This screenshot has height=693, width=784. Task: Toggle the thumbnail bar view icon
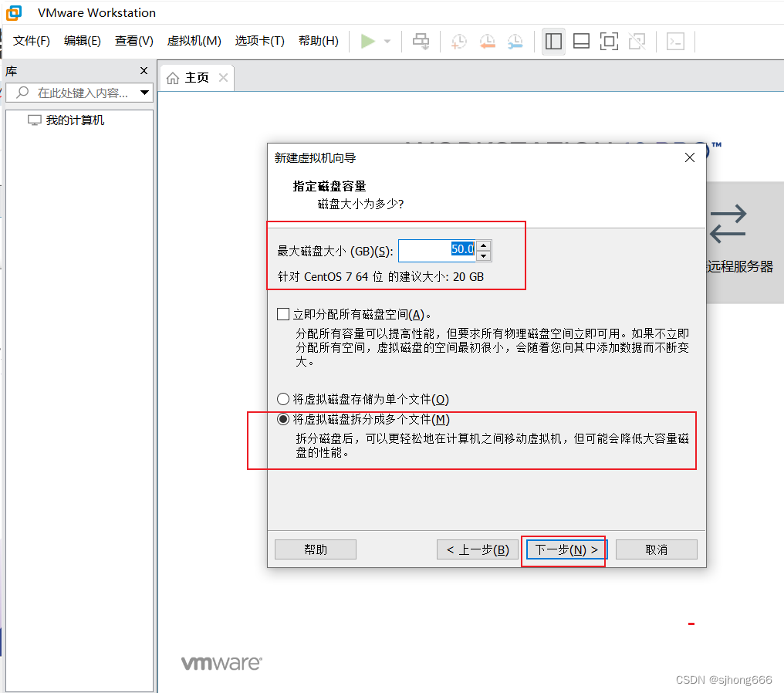(581, 41)
